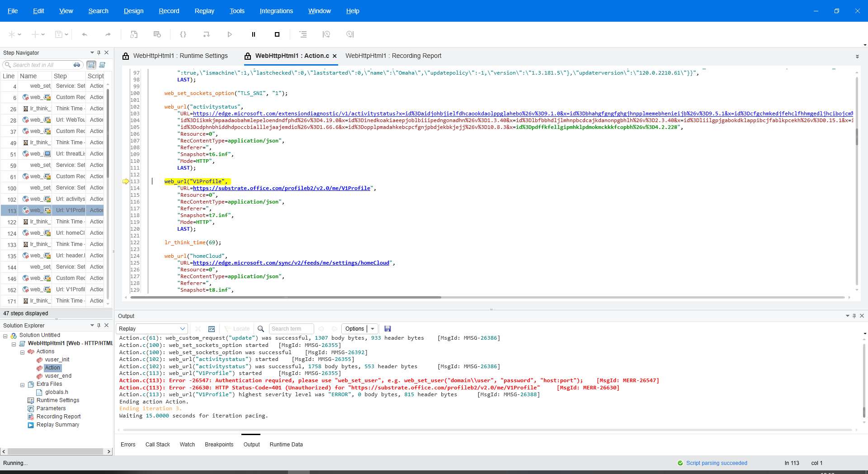Viewport: 868px width, 474px height.
Task: Click the code editor horizontal scrollbar
Action: [x=286, y=298]
